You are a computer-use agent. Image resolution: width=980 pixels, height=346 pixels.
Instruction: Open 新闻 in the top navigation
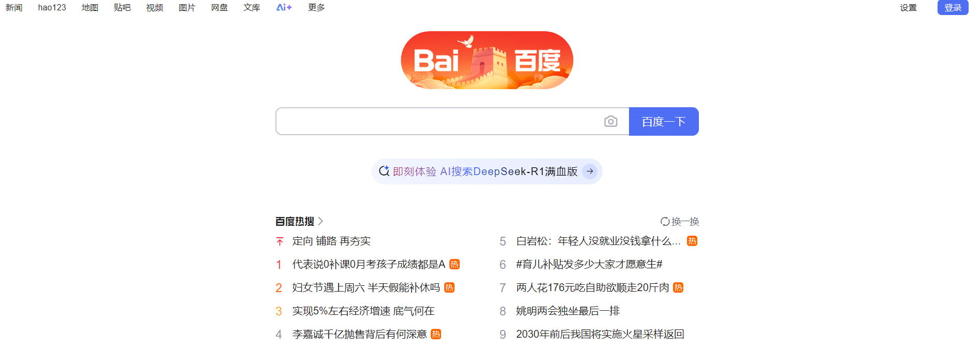14,7
